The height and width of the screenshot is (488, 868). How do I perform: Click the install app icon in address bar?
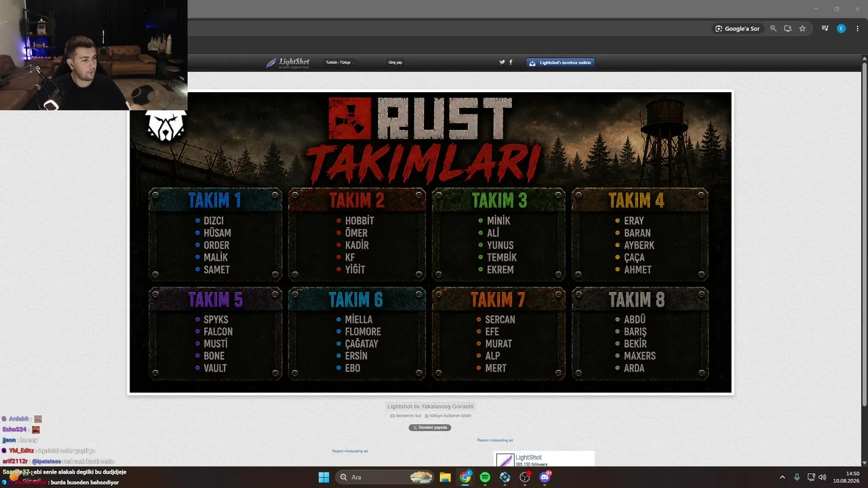(788, 28)
